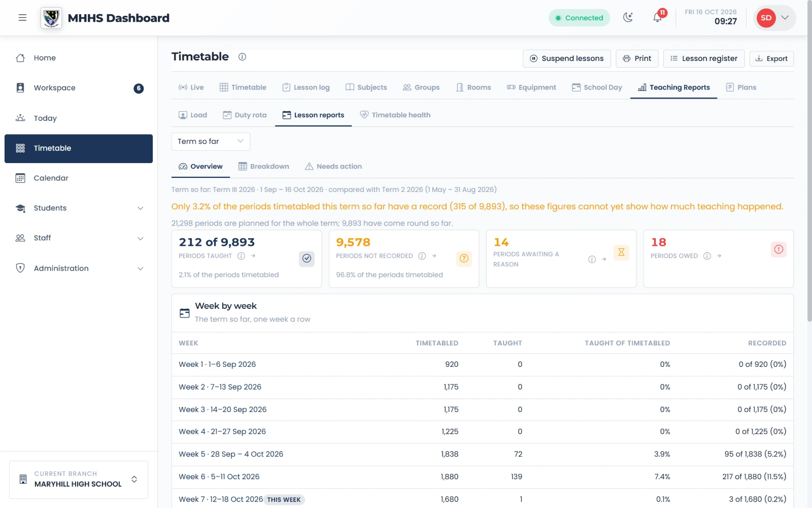Switch branch from Maryhill High School
This screenshot has width=812, height=508.
pos(79,480)
